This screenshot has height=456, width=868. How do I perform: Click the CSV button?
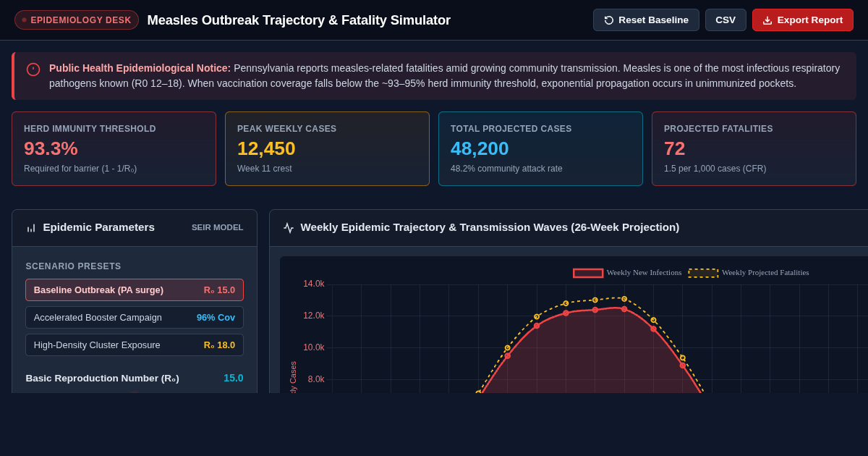pyautogui.click(x=726, y=20)
